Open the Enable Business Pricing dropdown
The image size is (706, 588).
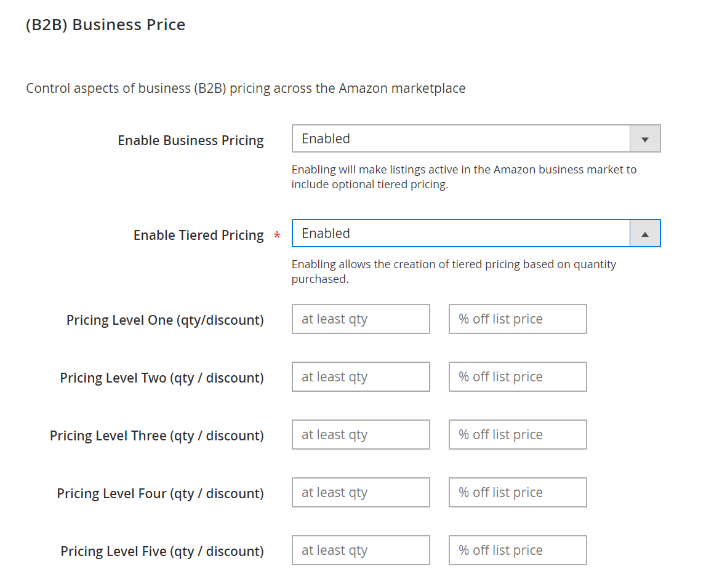coord(476,138)
